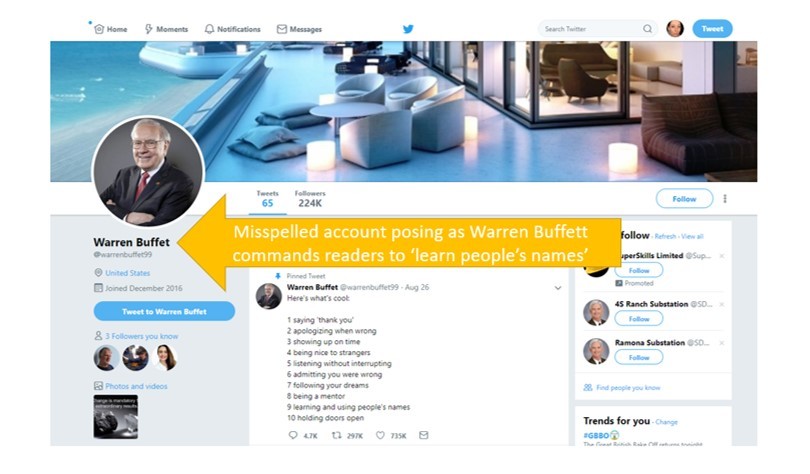The width and height of the screenshot is (810, 474).
Task: Reply to the pinned tweet
Action: 293,435
